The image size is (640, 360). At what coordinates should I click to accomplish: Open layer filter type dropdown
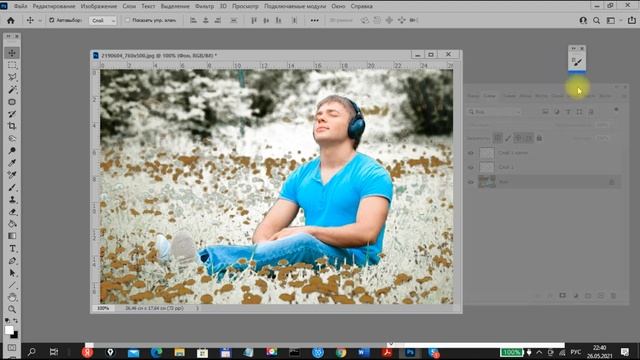(495, 111)
